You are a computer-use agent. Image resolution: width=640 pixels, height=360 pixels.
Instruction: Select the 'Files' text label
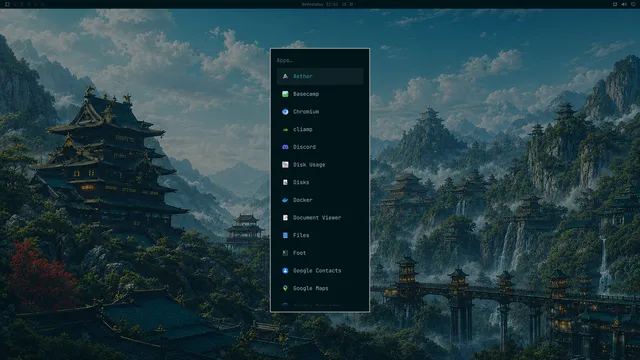[301, 235]
